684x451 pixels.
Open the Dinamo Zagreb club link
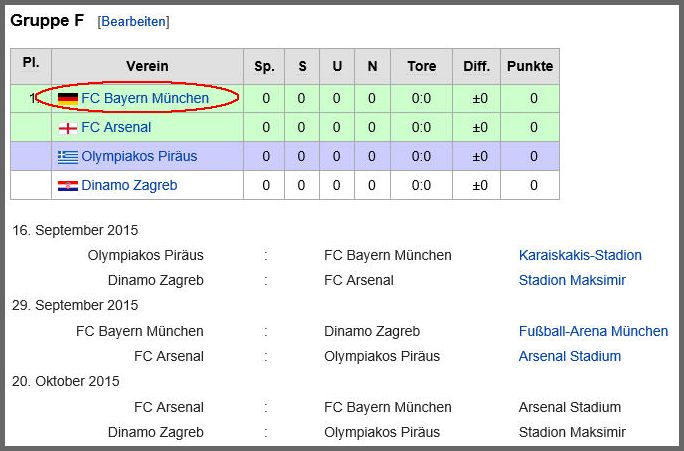[129, 185]
